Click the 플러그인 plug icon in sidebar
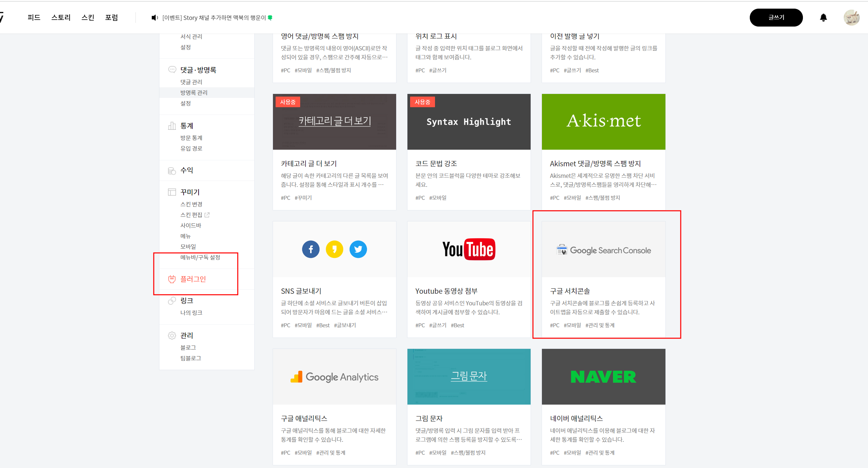The height and width of the screenshot is (468, 868). [172, 279]
